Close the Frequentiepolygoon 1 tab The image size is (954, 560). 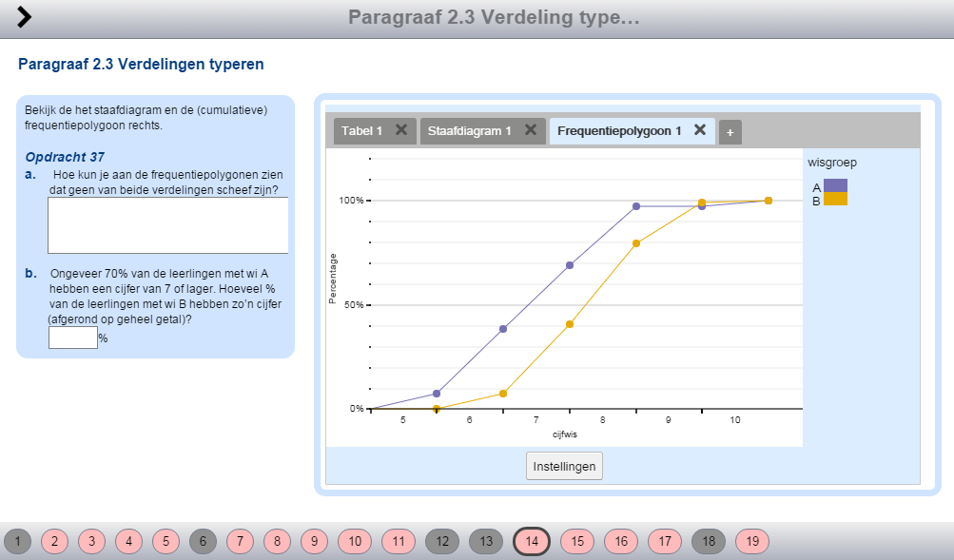click(700, 130)
